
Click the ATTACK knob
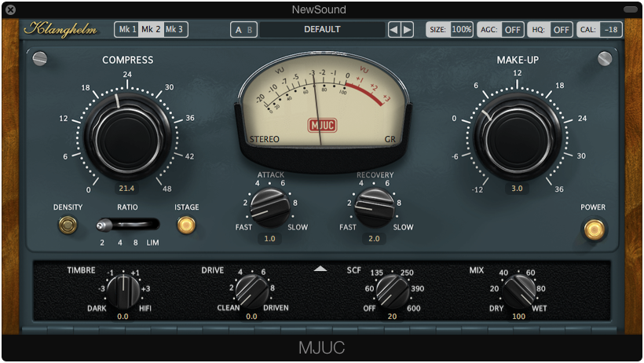(270, 207)
